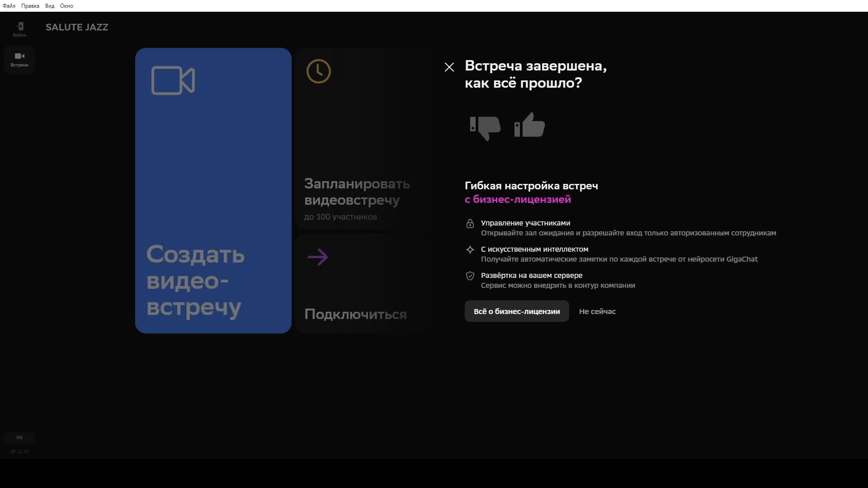Click the lock icon near Управление участниками
Image resolution: width=868 pixels, height=488 pixels.
point(470,224)
